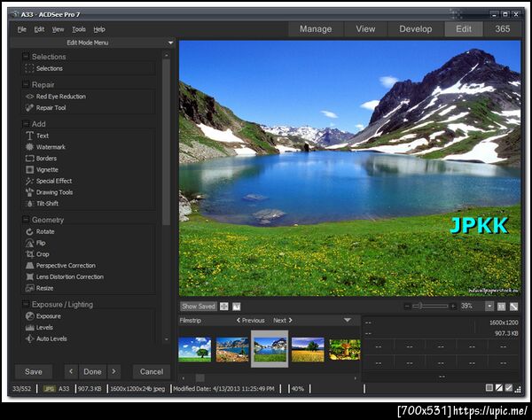Choose the Repair Tool icon
Viewport: 532px width, 420px height.
tap(29, 108)
